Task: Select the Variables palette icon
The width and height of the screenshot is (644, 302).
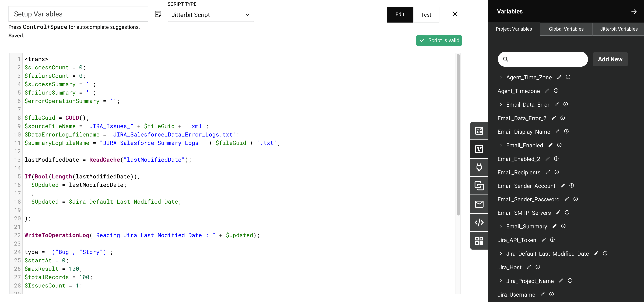Action: pos(479,149)
